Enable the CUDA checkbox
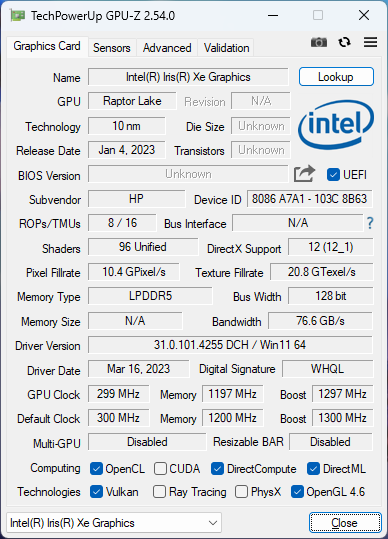Viewport: 388px width, 539px height. (x=160, y=469)
